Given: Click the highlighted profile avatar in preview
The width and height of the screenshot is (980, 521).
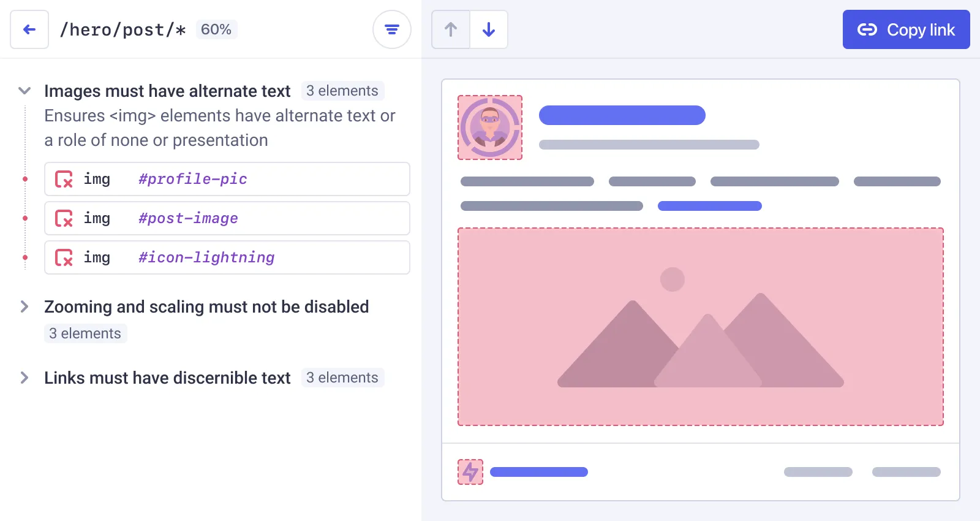Looking at the screenshot, I should 490,127.
